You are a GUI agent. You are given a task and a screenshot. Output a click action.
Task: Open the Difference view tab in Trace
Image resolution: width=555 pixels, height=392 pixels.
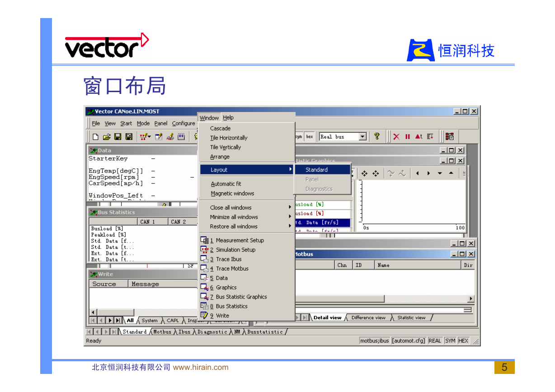[x=368, y=318]
